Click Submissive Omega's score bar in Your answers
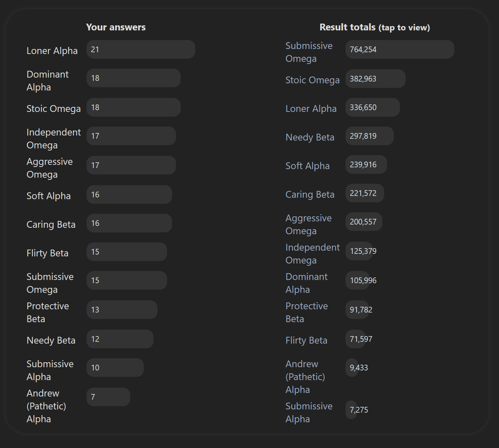The width and height of the screenshot is (499, 448). point(127,280)
